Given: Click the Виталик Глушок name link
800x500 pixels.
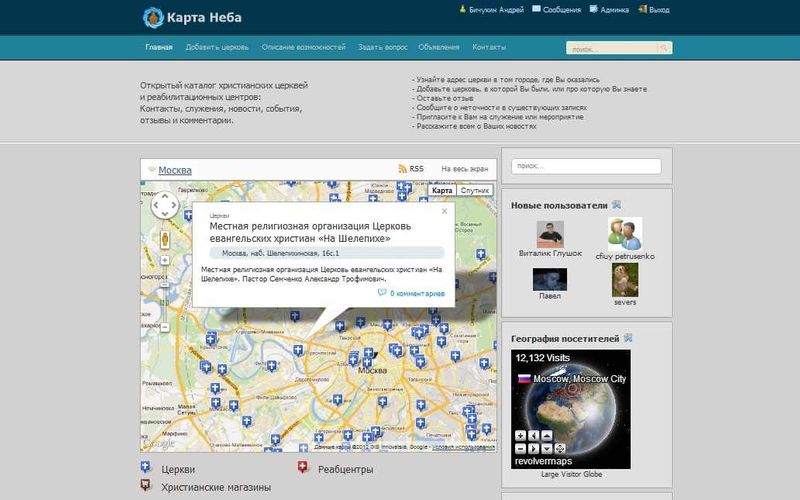Looking at the screenshot, I should [x=550, y=253].
